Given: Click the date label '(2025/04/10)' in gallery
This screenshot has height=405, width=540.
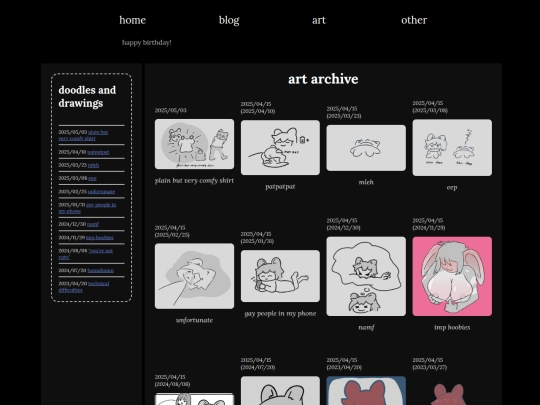Looking at the screenshot, I should [x=258, y=111].
